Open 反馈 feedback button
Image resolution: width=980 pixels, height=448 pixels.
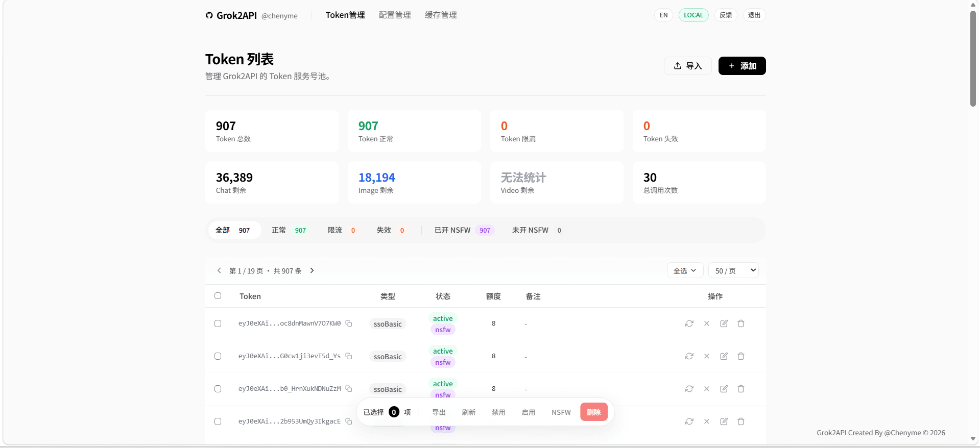tap(726, 15)
